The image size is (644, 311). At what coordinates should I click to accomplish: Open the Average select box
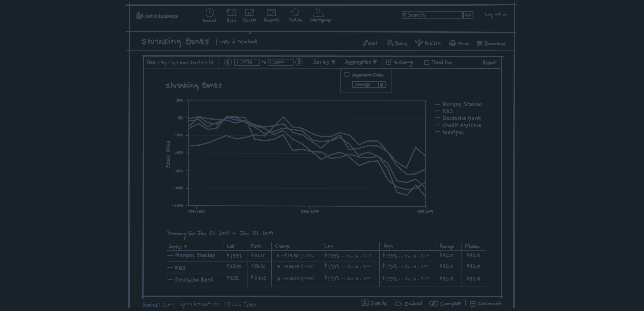click(369, 85)
